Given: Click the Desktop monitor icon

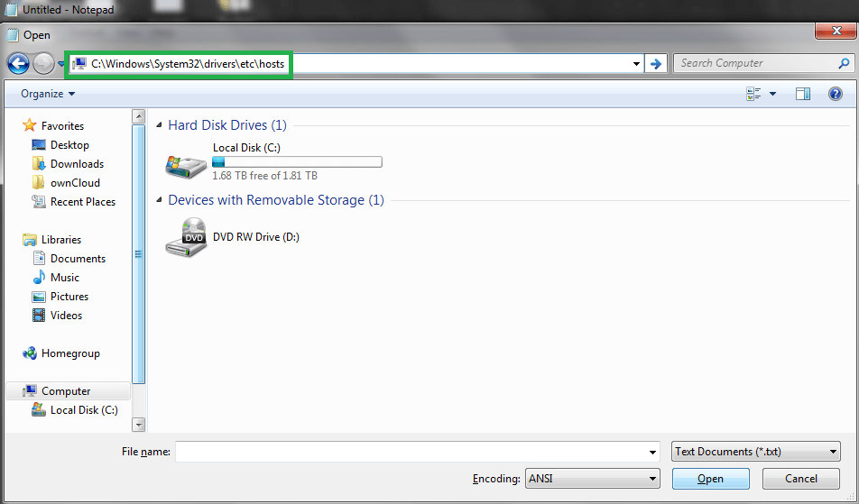Looking at the screenshot, I should coord(38,145).
